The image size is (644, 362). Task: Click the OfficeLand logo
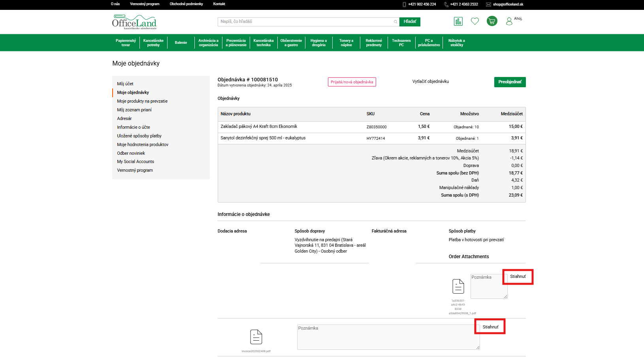click(x=134, y=22)
